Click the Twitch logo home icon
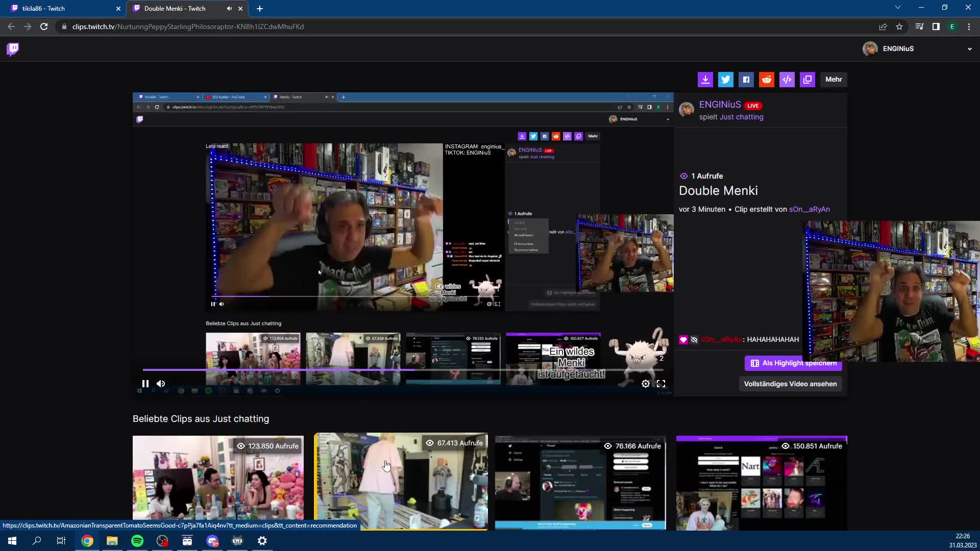Viewport: 980px width, 551px height. click(x=13, y=49)
